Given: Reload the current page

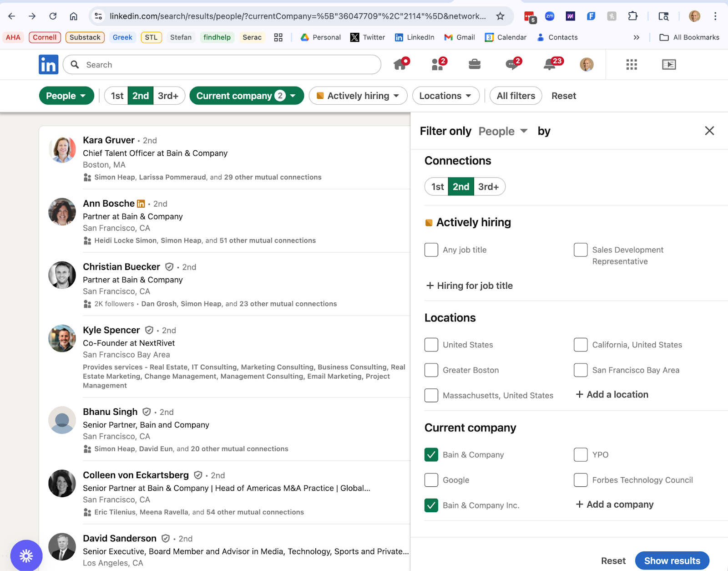Looking at the screenshot, I should pos(53,16).
